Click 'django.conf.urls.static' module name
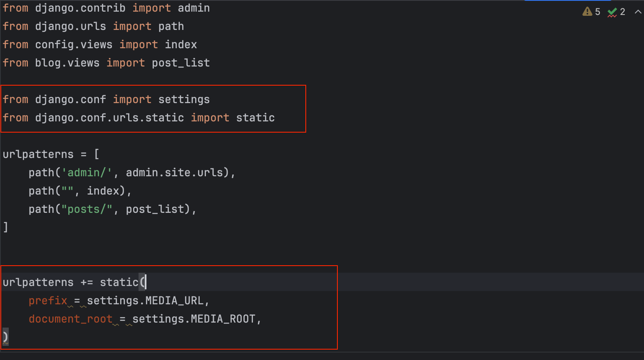Viewport: 644px width, 360px height. point(109,118)
